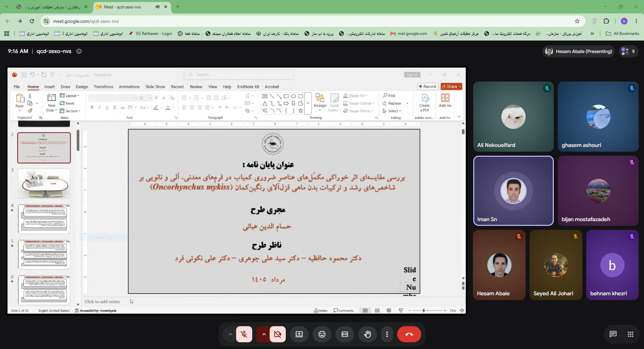Open more options three-dot menu in Meet
The width and height of the screenshot is (644, 349).
387,334
